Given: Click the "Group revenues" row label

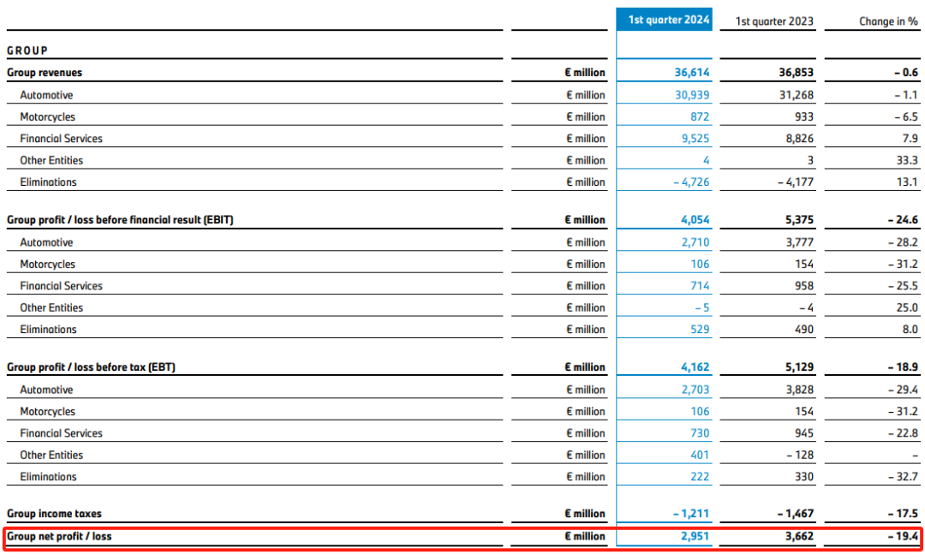Looking at the screenshot, I should coord(45,73).
